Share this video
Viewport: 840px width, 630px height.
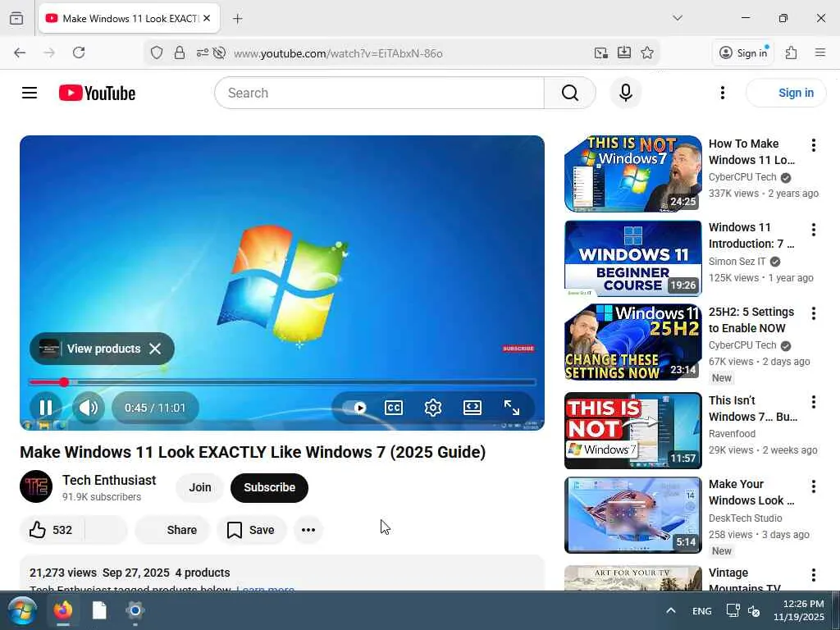[172, 530]
